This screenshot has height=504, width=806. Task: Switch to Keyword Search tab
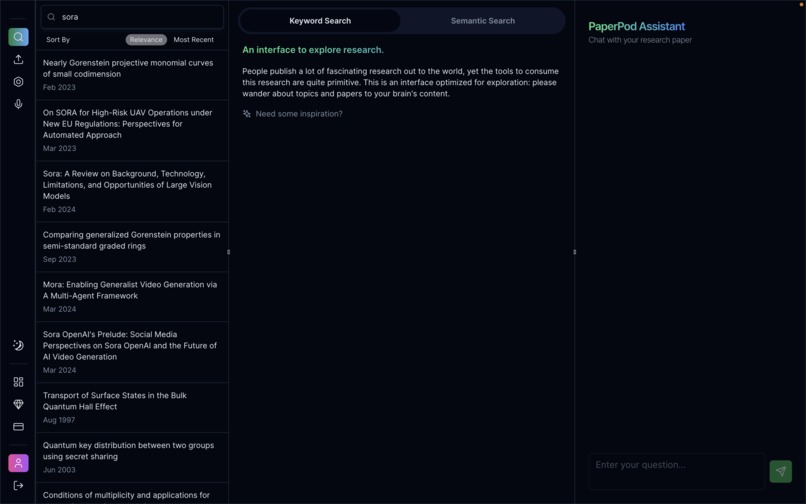[x=320, y=21]
